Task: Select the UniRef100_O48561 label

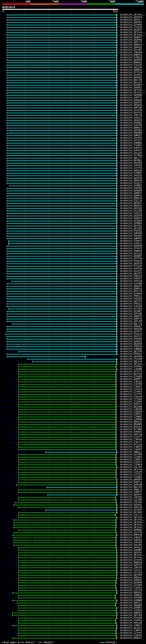Action: (131, 88)
